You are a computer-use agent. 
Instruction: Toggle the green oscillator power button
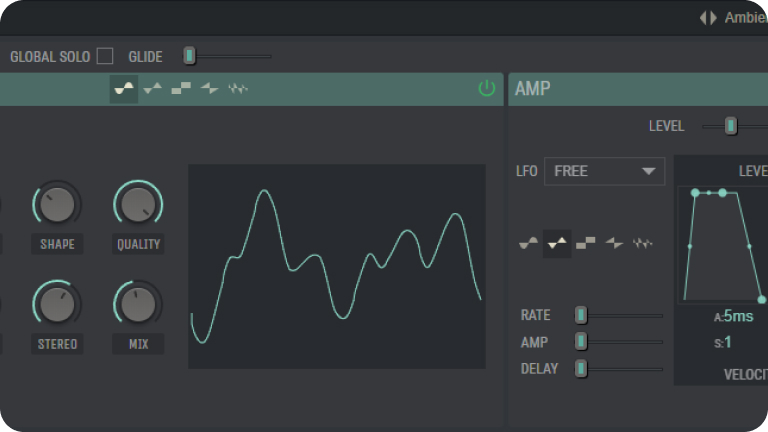click(x=487, y=89)
